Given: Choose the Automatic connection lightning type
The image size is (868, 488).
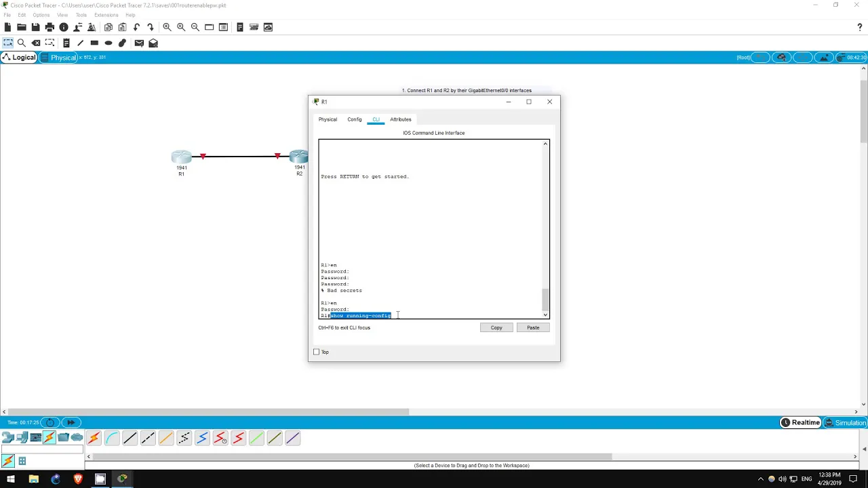Looking at the screenshot, I should (x=94, y=439).
